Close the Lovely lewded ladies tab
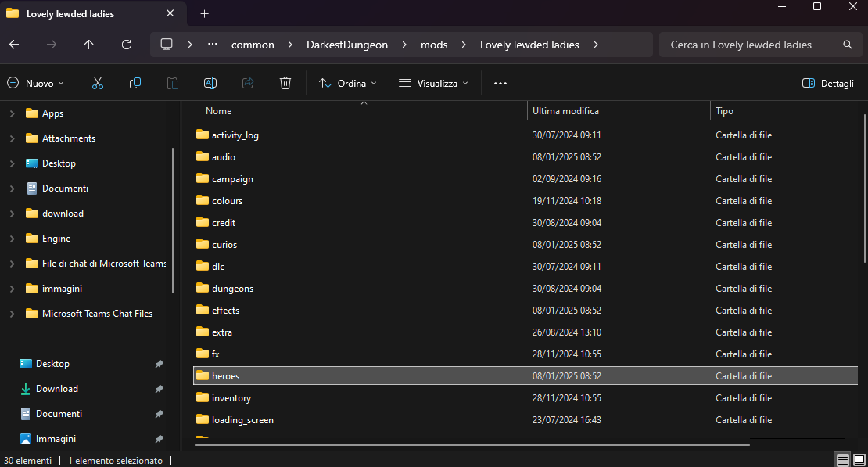868x467 pixels. (170, 13)
